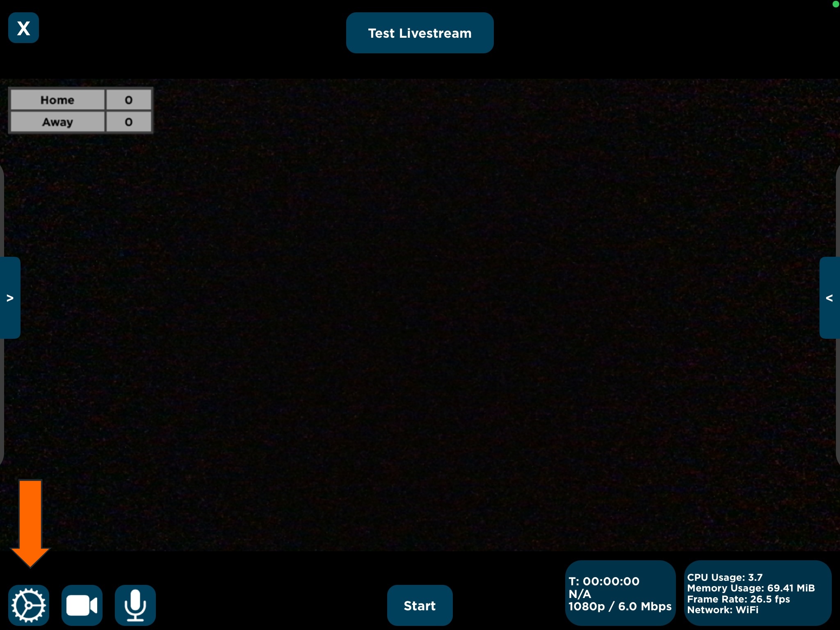840x630 pixels.
Task: Tap the Home score value
Action: pyautogui.click(x=129, y=100)
